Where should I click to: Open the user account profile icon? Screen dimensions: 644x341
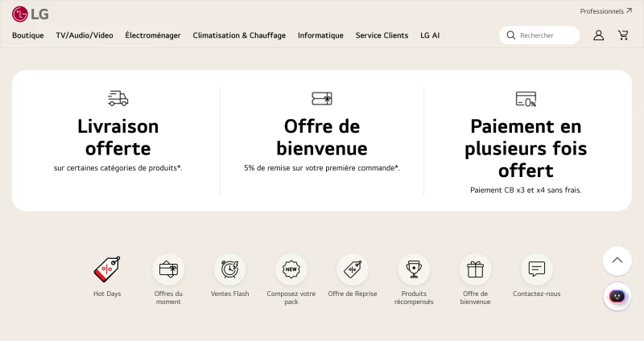[598, 35]
